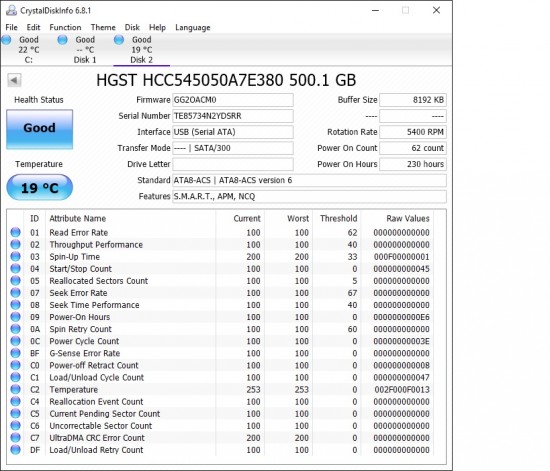Click the previous disk arrow button
This screenshot has width=550, height=471.
(x=14, y=80)
